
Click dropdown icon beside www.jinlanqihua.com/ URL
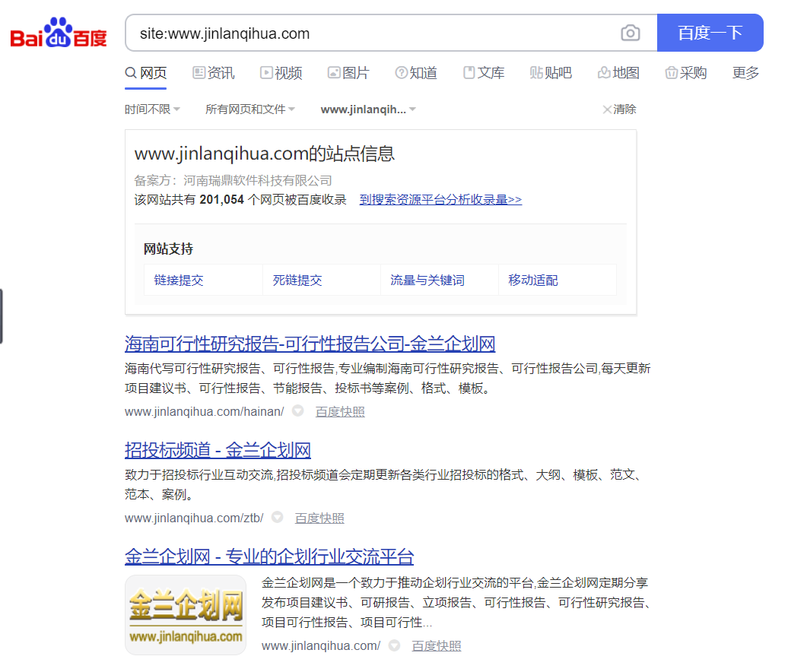point(395,645)
